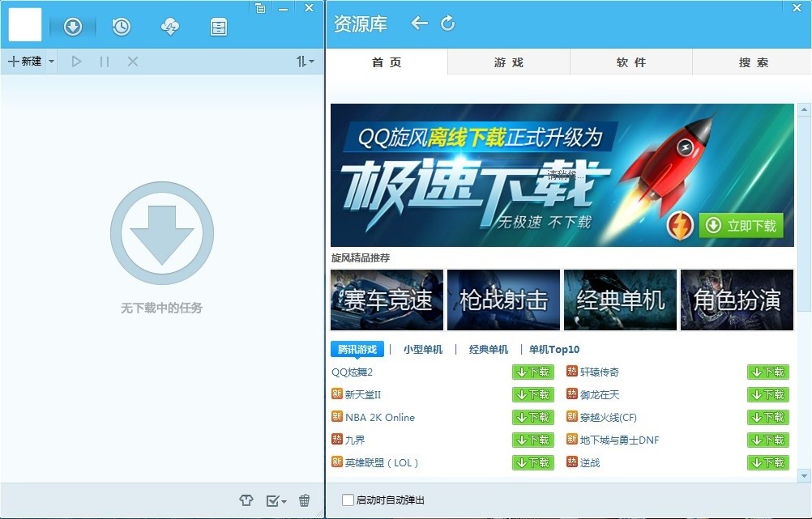Open the download history clock icon

pos(121,26)
